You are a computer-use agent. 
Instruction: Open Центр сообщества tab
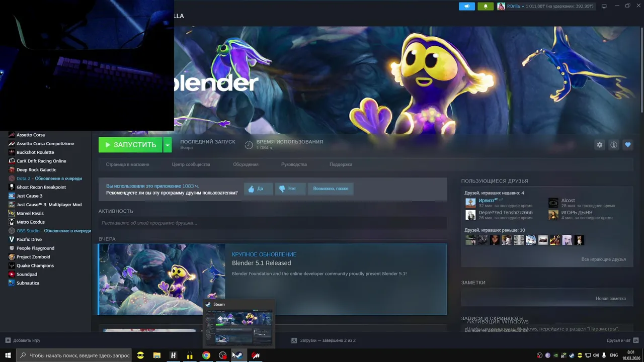[x=191, y=164]
